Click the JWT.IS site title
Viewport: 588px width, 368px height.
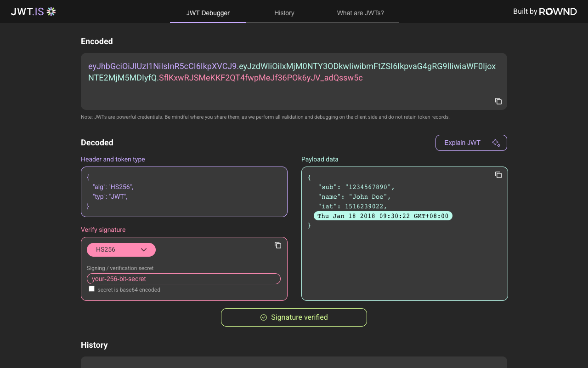coord(28,12)
